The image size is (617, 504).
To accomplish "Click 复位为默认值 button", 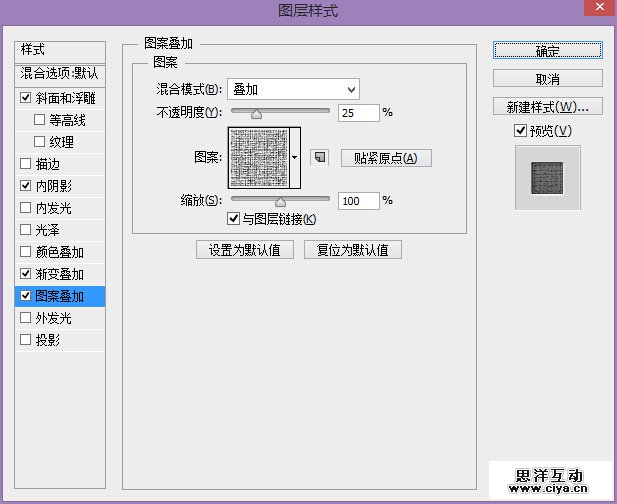I will pyautogui.click(x=353, y=250).
